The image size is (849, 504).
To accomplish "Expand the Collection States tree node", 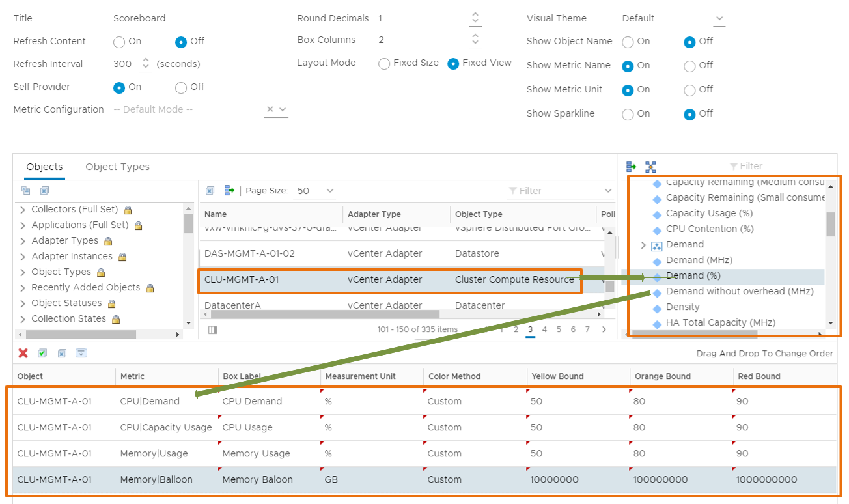I will [x=23, y=319].
